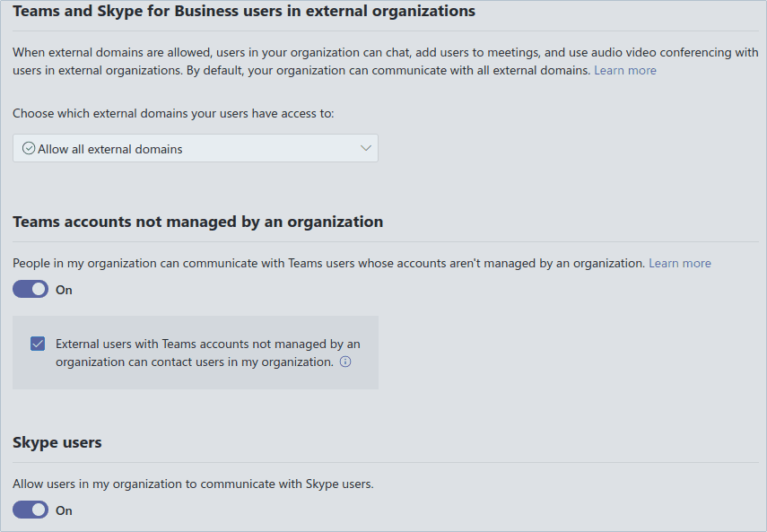Click the On label next to the Skype toggle
Image resolution: width=767 pixels, height=532 pixels.
(x=63, y=510)
